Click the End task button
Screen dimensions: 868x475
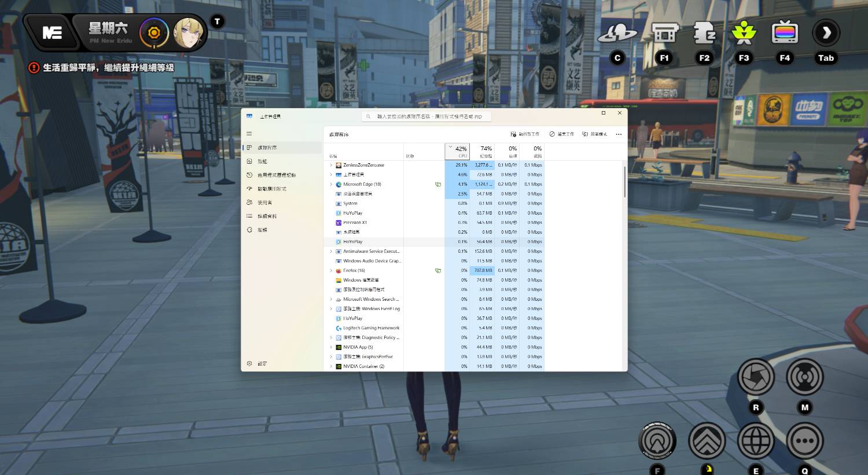tap(562, 134)
